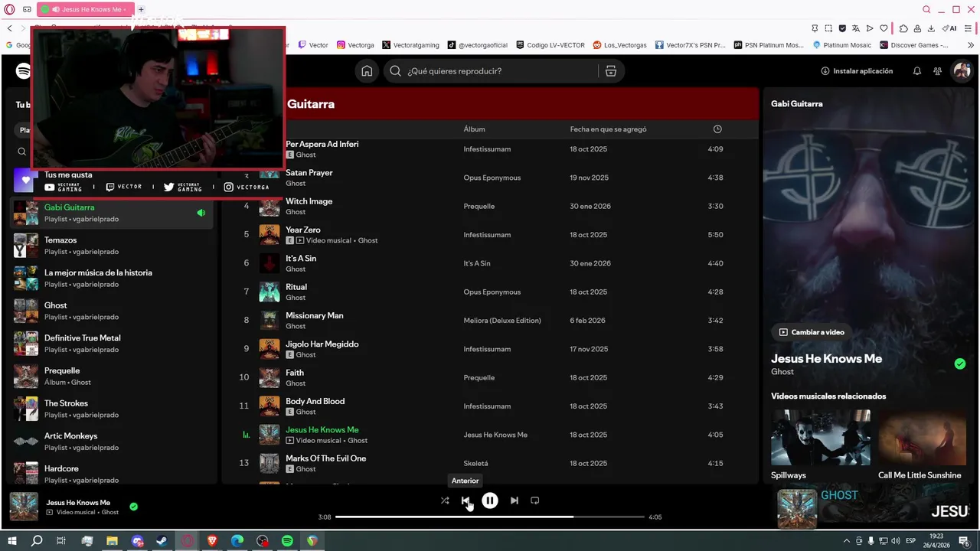Open now-playing album cover thumbnail
The image size is (980, 551).
click(24, 507)
